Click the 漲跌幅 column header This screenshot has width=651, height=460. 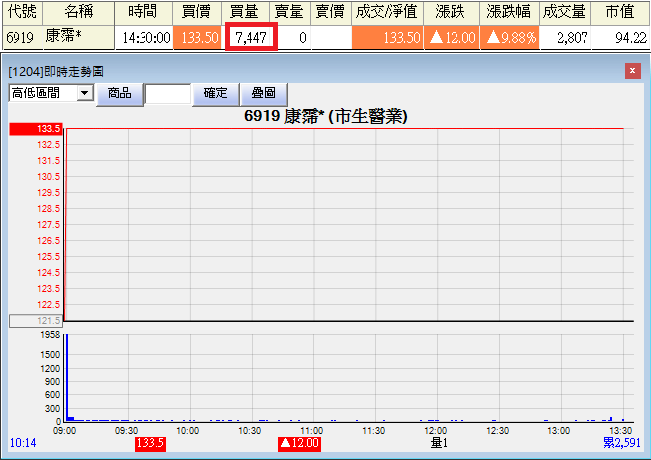[x=508, y=12]
